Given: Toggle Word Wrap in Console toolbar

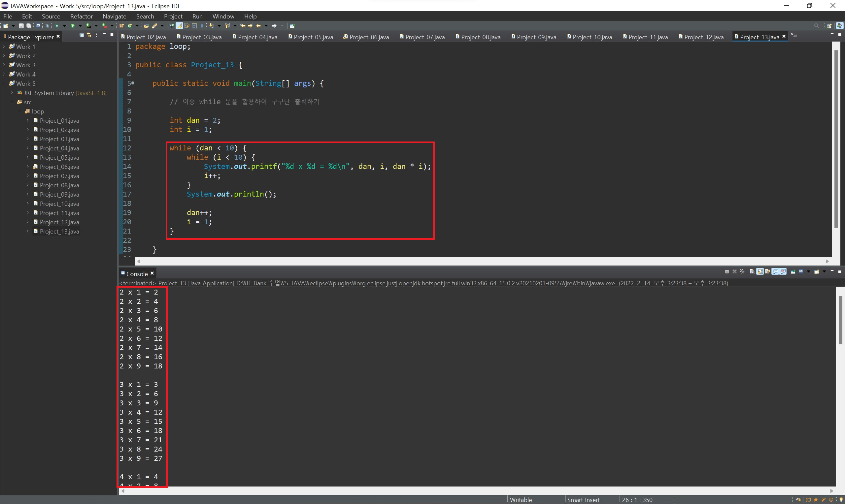Looking at the screenshot, I should coord(767,272).
